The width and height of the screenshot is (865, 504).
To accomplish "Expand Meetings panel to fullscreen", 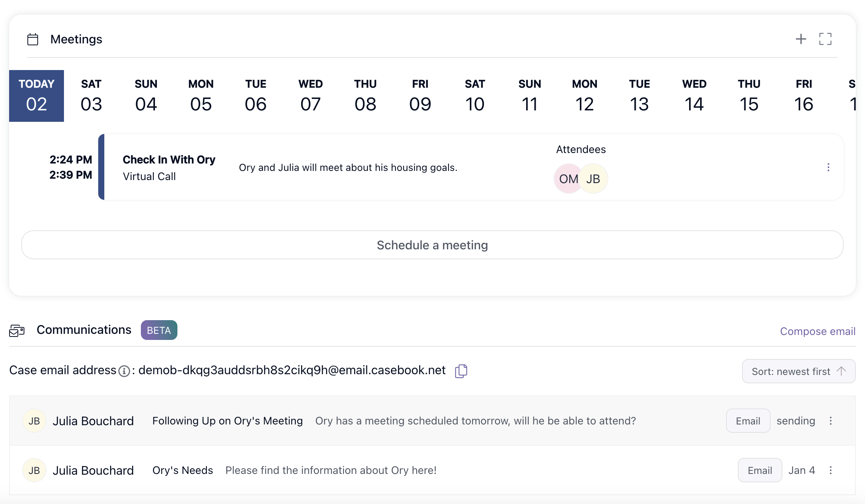I will pyautogui.click(x=825, y=39).
